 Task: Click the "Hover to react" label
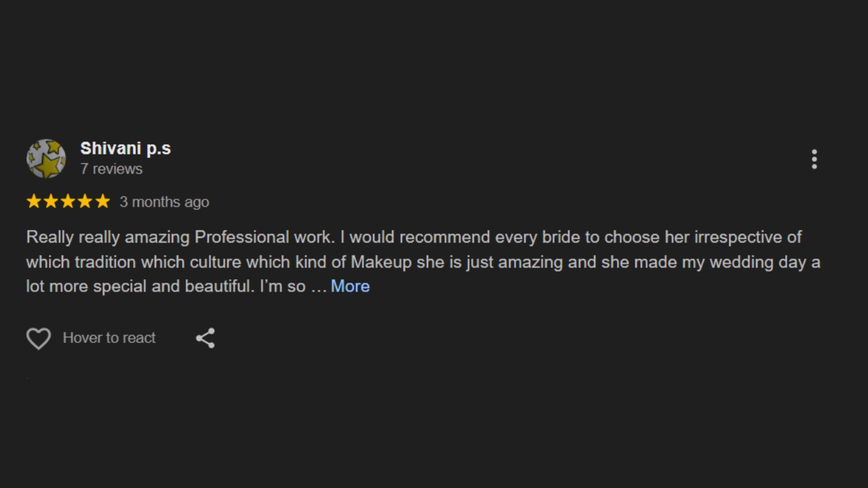[109, 338]
